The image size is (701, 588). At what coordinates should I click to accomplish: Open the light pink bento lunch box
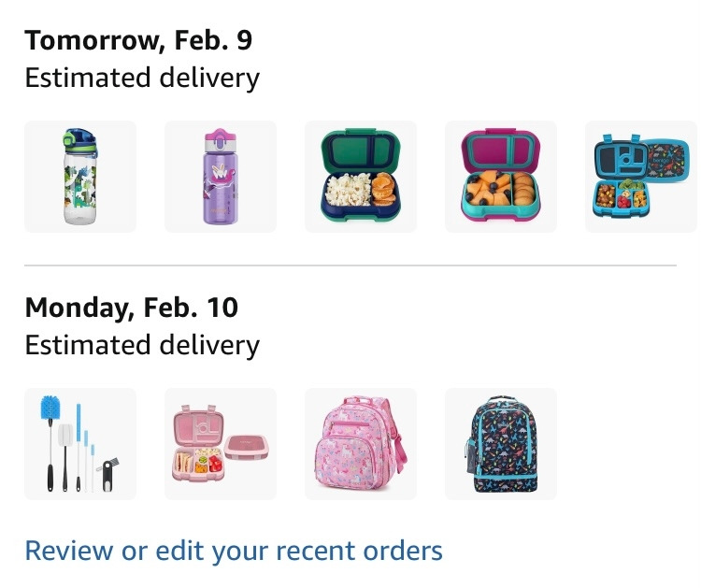[221, 444]
